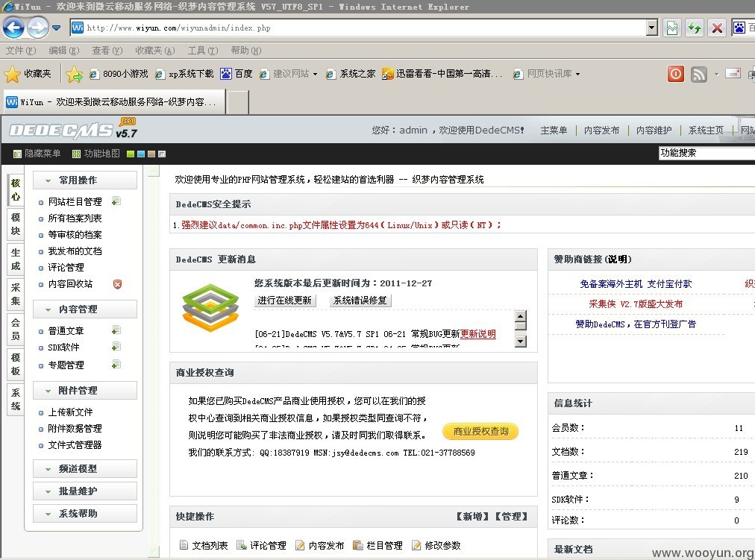The height and width of the screenshot is (560, 755).
Task: Open 内容维护 in the top navigation
Action: pyautogui.click(x=654, y=130)
